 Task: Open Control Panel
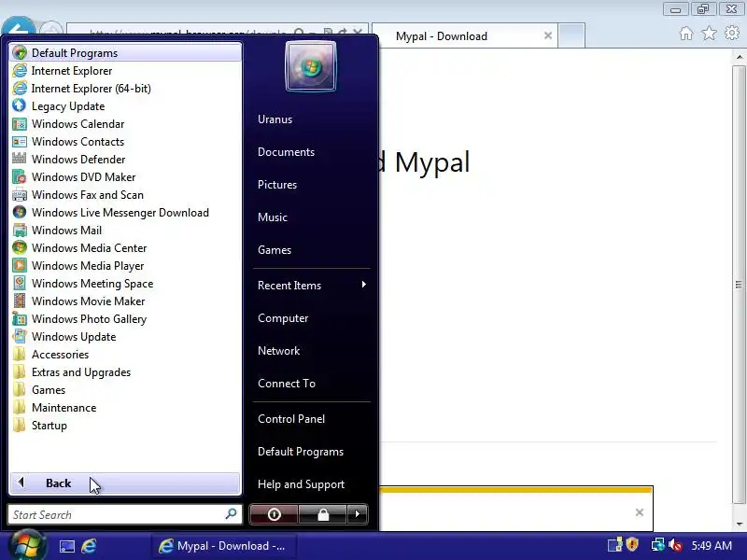point(291,418)
